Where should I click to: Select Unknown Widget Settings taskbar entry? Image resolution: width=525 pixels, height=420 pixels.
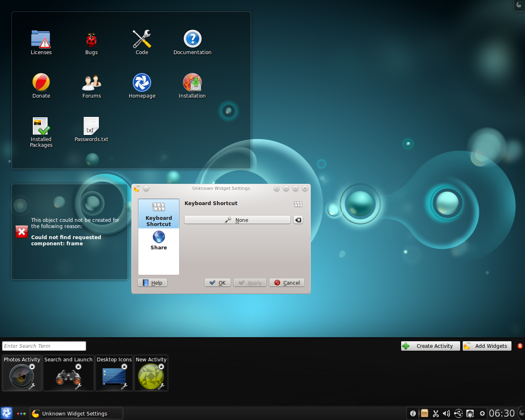[x=76, y=413]
